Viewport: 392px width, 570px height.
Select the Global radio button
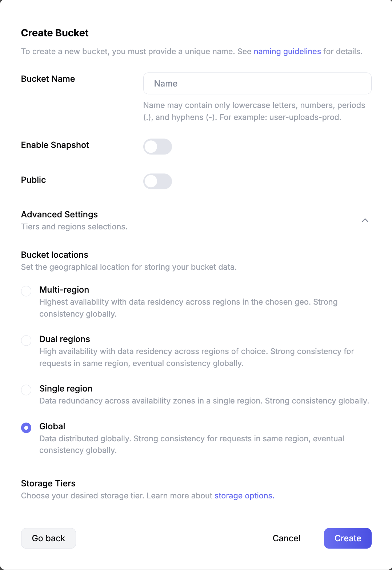click(26, 427)
